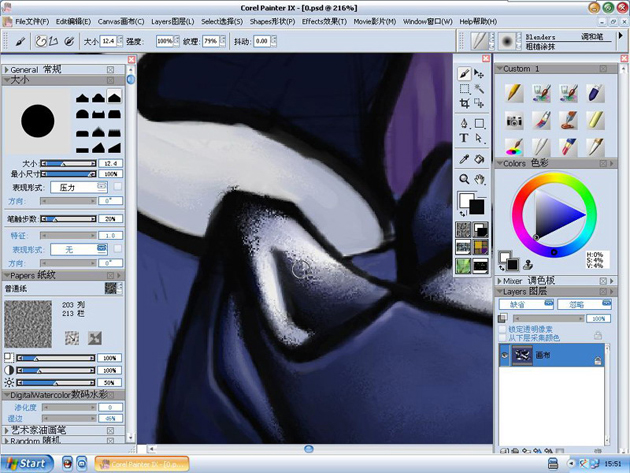Click Corel Painter IX taskbar button

pyautogui.click(x=142, y=464)
